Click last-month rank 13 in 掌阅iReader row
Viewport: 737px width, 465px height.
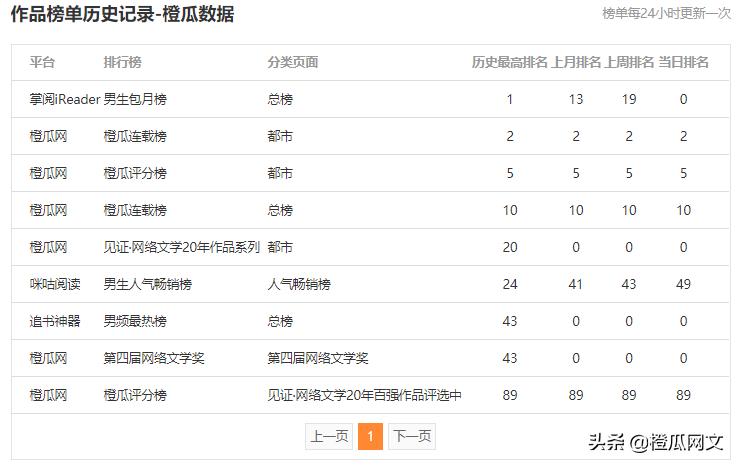point(576,99)
